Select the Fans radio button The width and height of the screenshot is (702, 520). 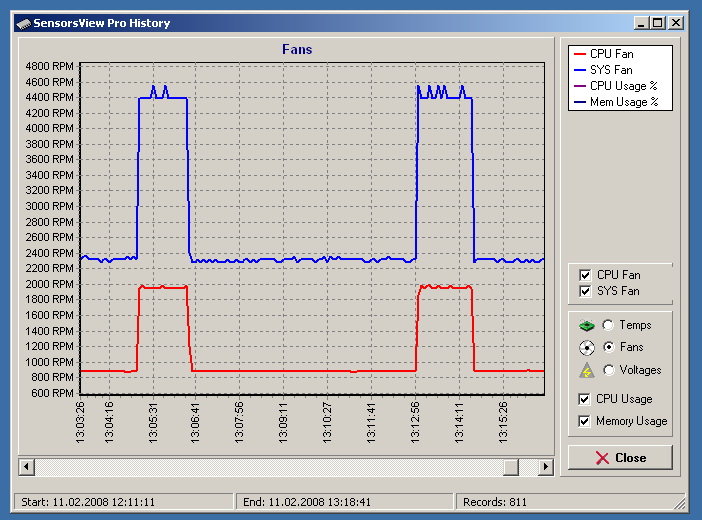click(x=608, y=347)
